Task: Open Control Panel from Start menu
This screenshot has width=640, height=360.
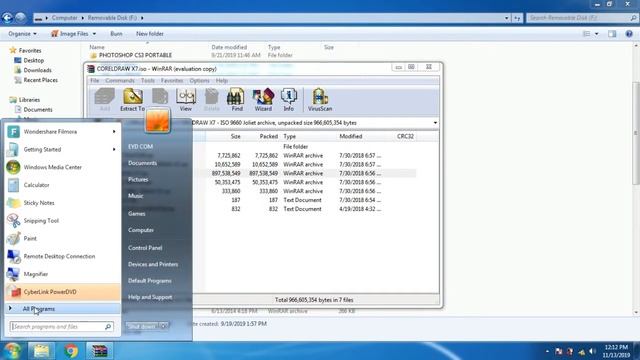Action: point(145,248)
